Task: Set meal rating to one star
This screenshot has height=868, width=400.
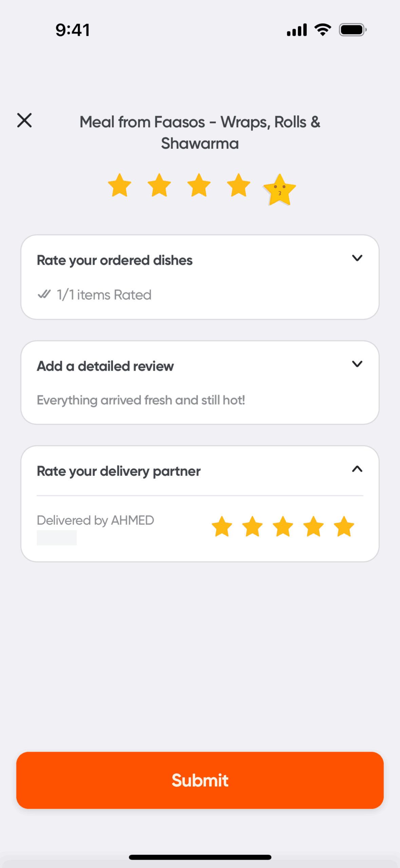Action: 119,185
